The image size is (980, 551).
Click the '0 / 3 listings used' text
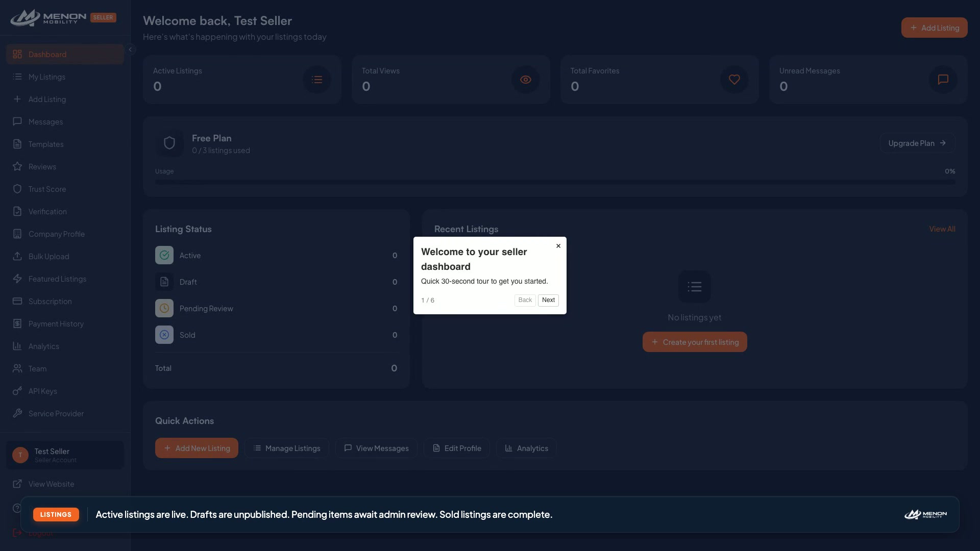click(x=221, y=151)
